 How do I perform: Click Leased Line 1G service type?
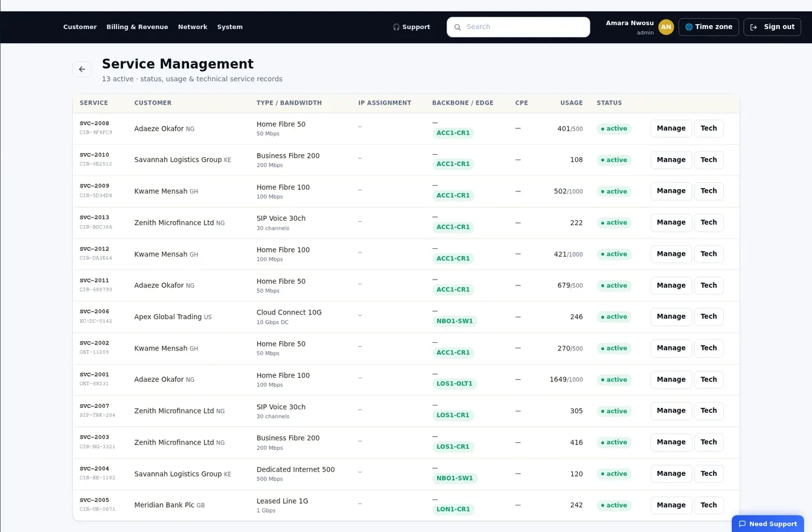pos(282,501)
